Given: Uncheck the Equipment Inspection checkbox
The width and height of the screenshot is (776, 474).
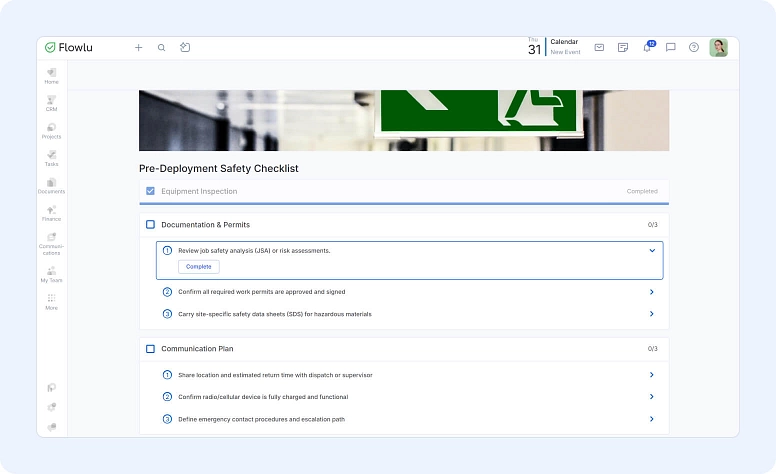Looking at the screenshot, I should click(150, 191).
